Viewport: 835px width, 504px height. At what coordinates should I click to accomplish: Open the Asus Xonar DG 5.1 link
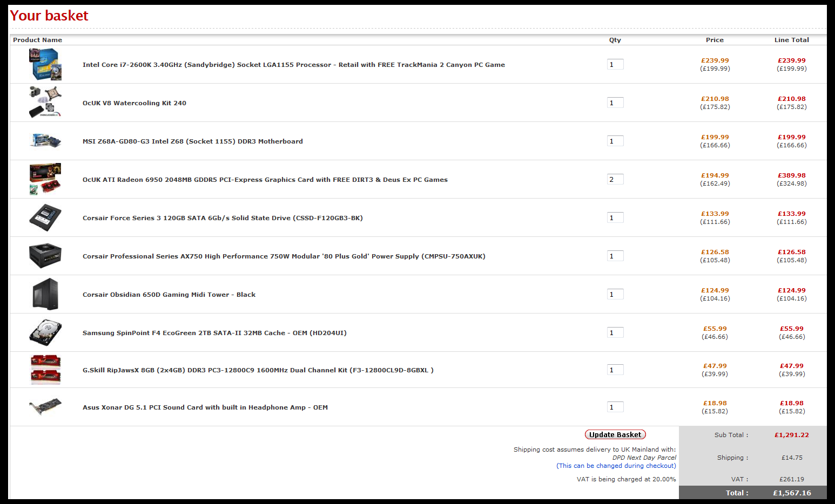205,407
